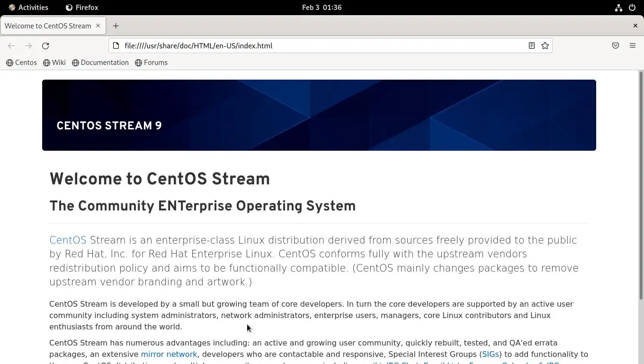Click the vertical page scrollbar
644x364 pixels.
(641, 185)
